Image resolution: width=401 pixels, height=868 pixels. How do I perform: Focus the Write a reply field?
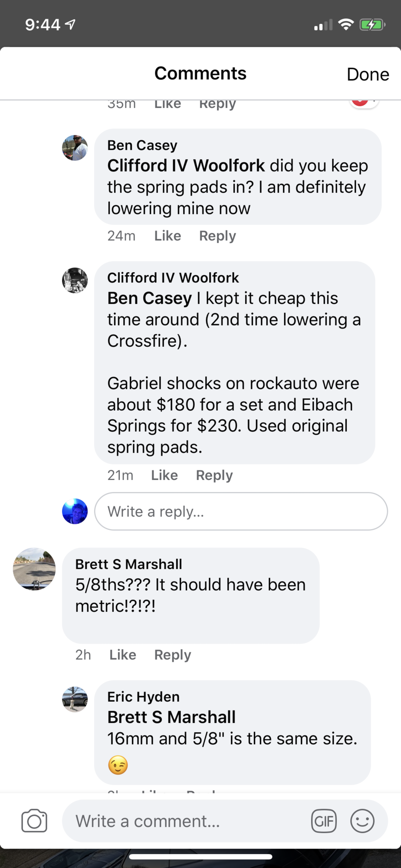[x=241, y=511]
